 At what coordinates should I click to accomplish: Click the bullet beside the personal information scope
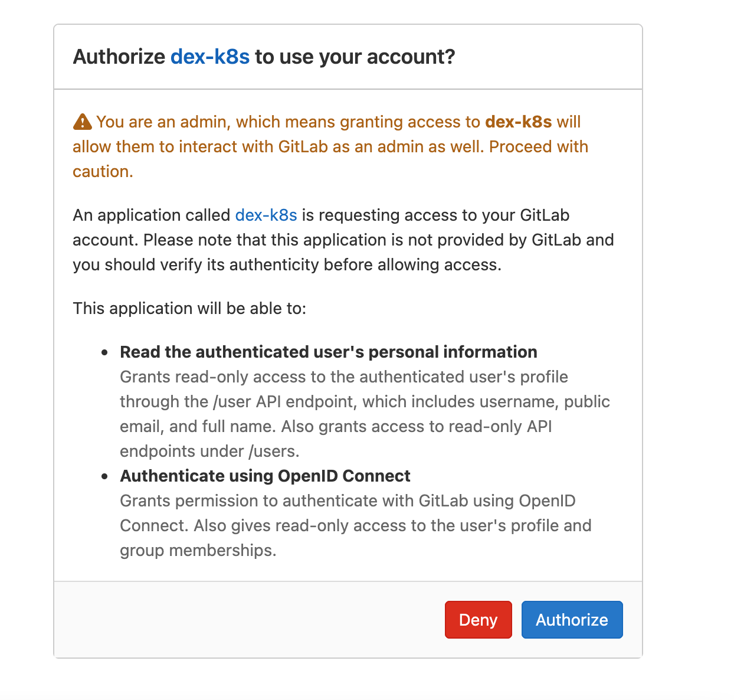(x=104, y=352)
